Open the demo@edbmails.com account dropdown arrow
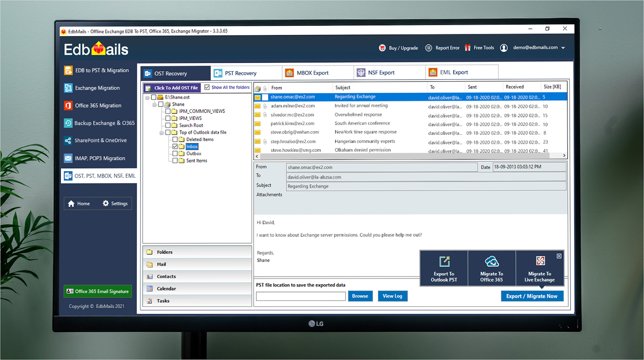This screenshot has width=644, height=360. tap(563, 48)
